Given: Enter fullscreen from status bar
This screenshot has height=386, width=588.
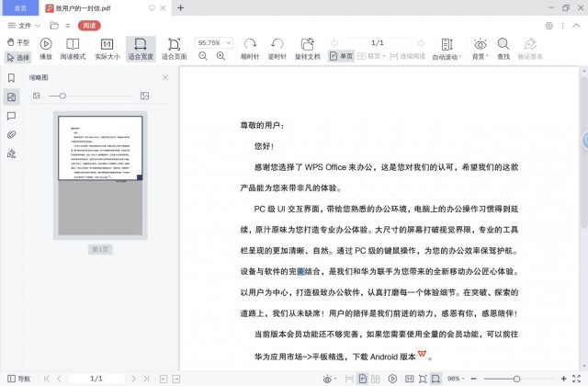Looking at the screenshot, I should coord(577,379).
